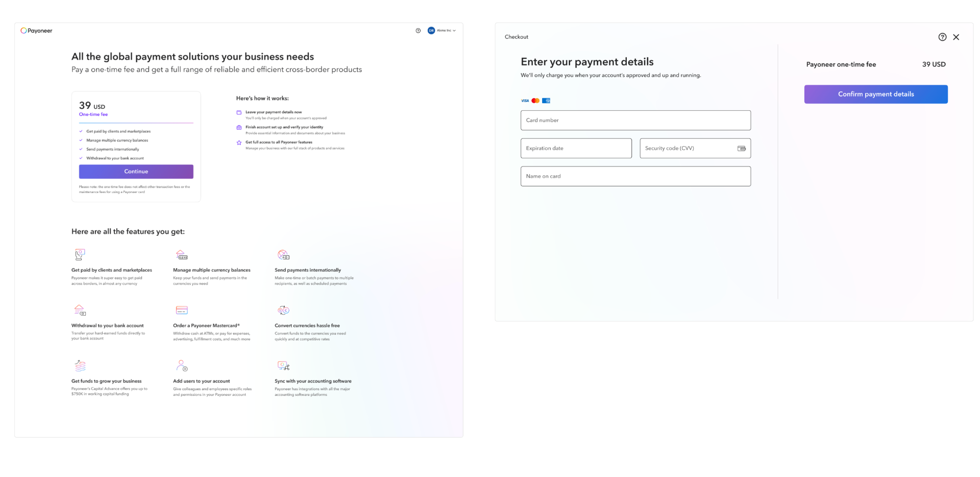Image resolution: width=980 pixels, height=477 pixels.
Task: Click the star icon beside 'Get full access'
Action: [x=239, y=143]
